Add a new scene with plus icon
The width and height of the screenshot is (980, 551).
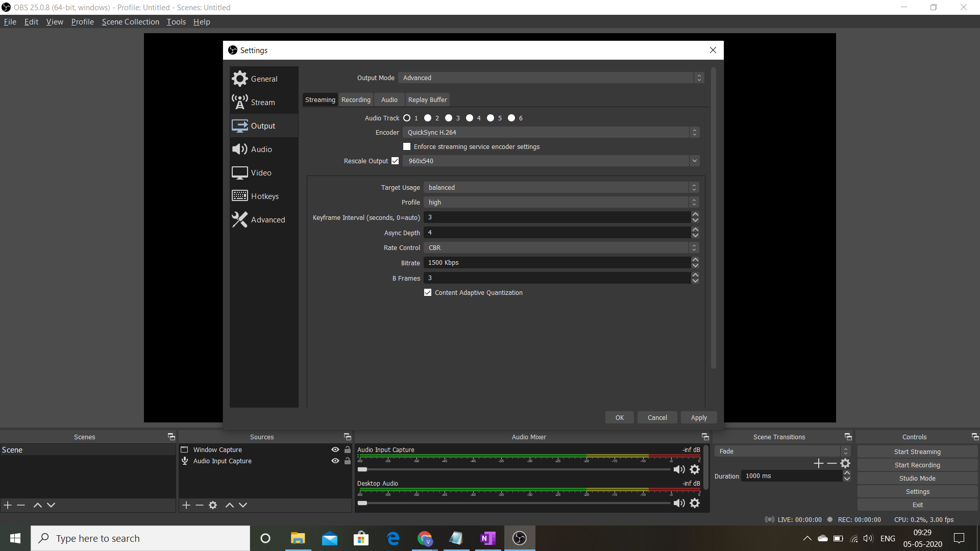pyautogui.click(x=8, y=505)
